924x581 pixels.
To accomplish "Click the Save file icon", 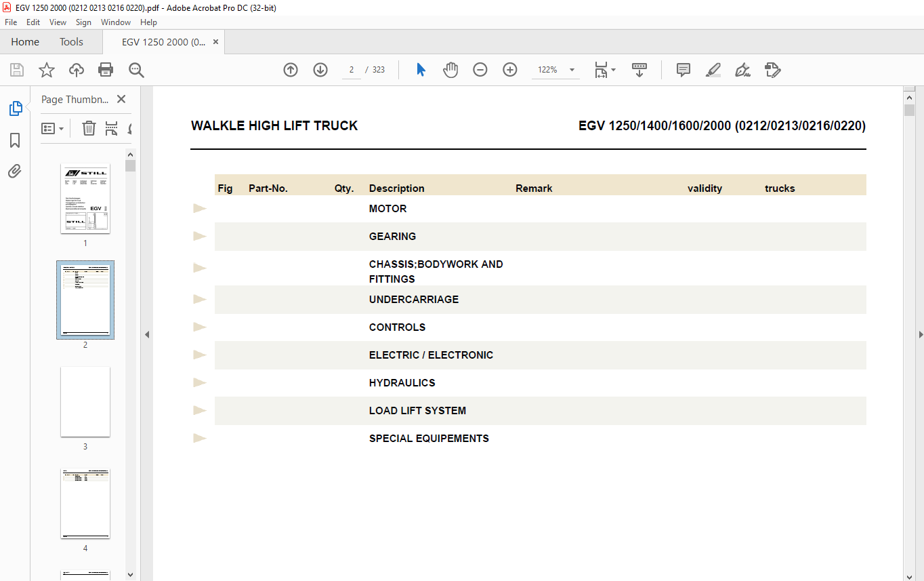I will [x=17, y=70].
